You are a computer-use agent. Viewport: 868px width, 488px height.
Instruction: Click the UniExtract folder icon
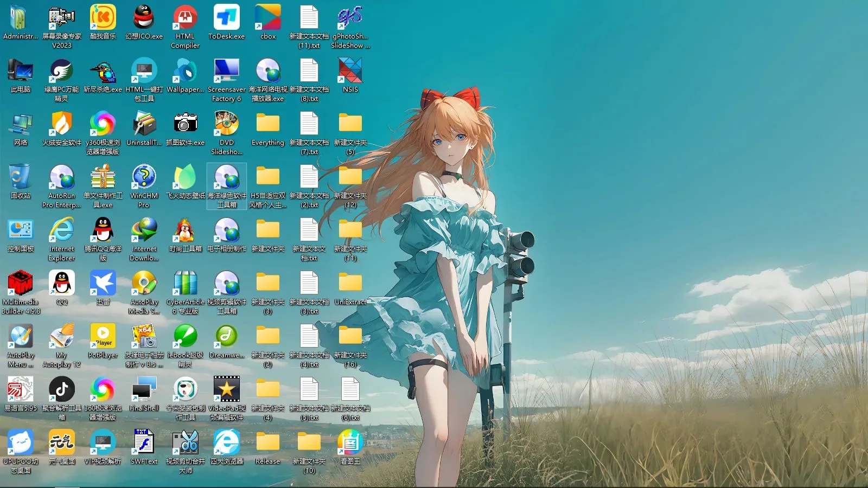(x=350, y=283)
